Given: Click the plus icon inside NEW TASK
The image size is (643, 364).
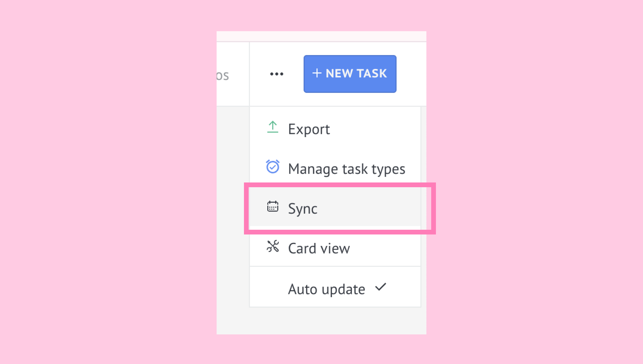Looking at the screenshot, I should pos(317,73).
